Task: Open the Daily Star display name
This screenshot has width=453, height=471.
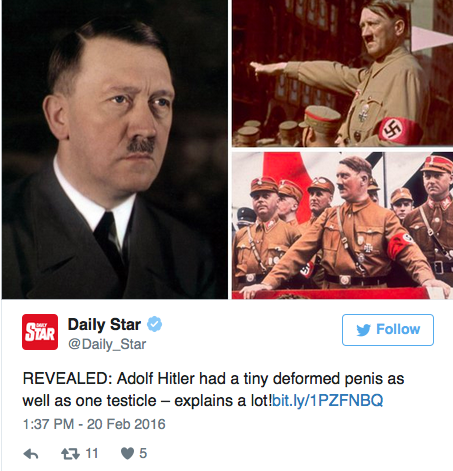Action: point(104,324)
